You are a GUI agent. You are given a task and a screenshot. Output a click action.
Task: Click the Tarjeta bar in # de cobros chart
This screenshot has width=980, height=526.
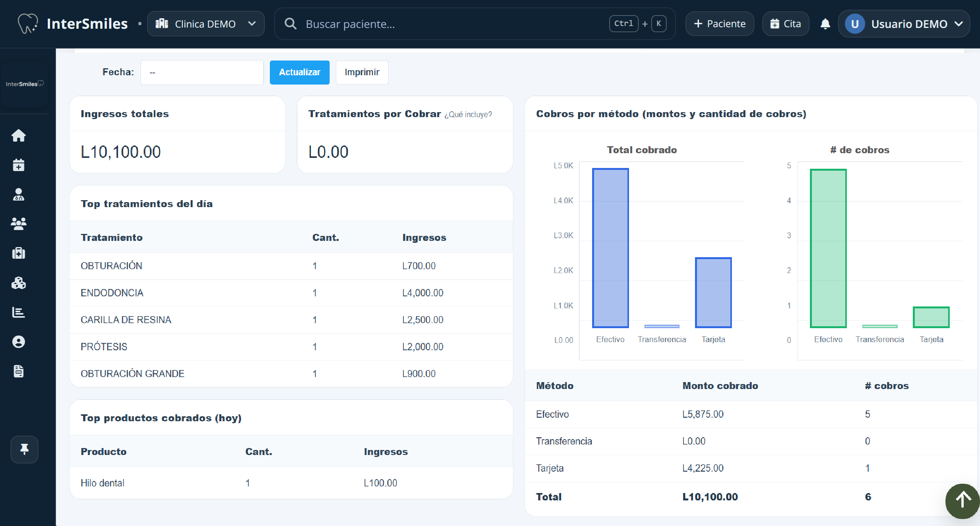coord(931,317)
